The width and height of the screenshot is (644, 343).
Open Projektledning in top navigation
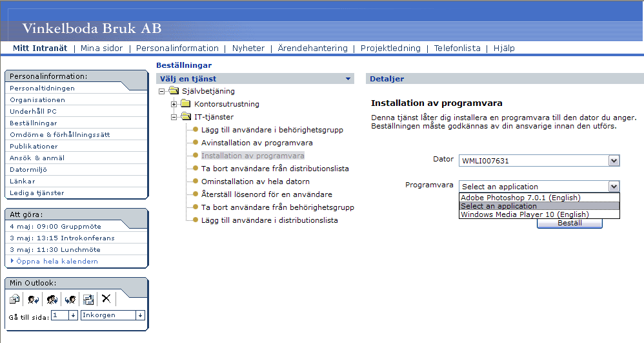[390, 48]
